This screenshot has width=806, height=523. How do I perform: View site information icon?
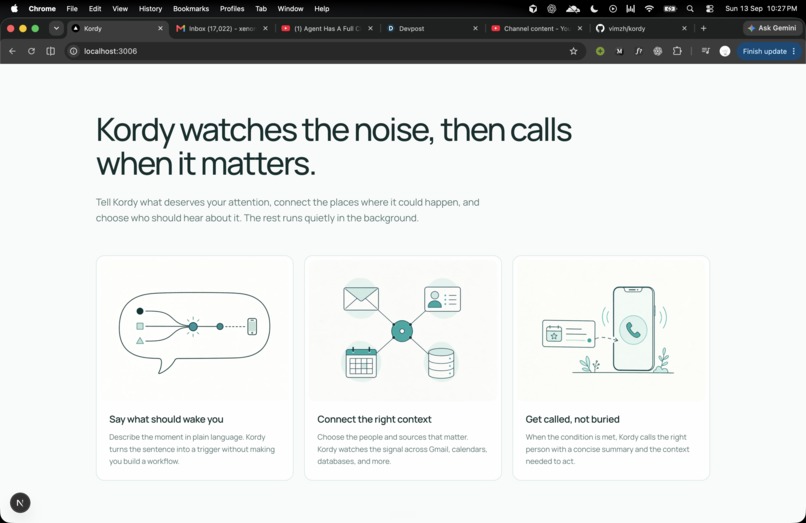(74, 51)
